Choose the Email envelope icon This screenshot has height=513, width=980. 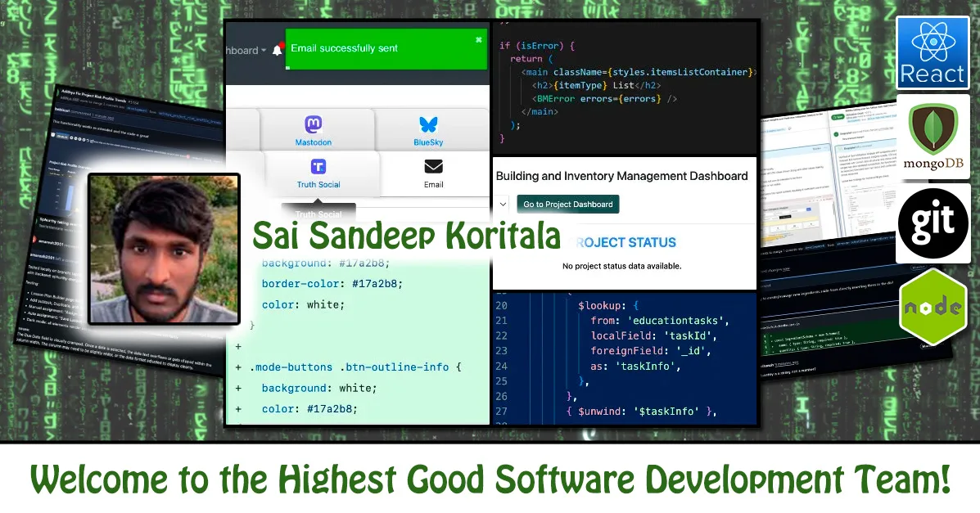[x=433, y=166]
